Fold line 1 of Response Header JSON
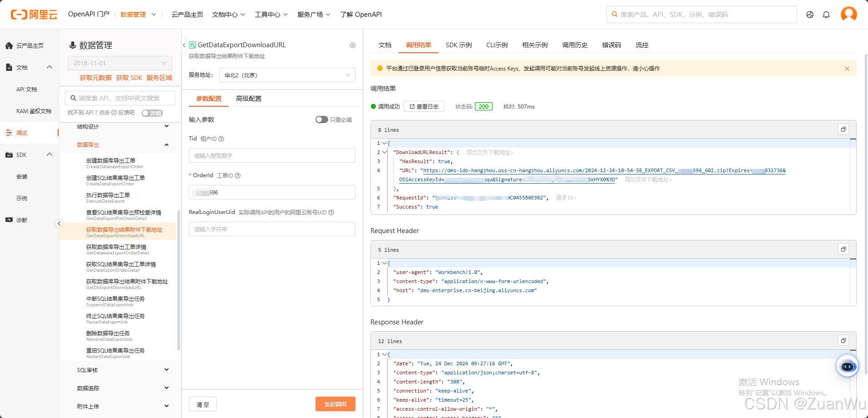This screenshot has width=868, height=418. (385, 354)
